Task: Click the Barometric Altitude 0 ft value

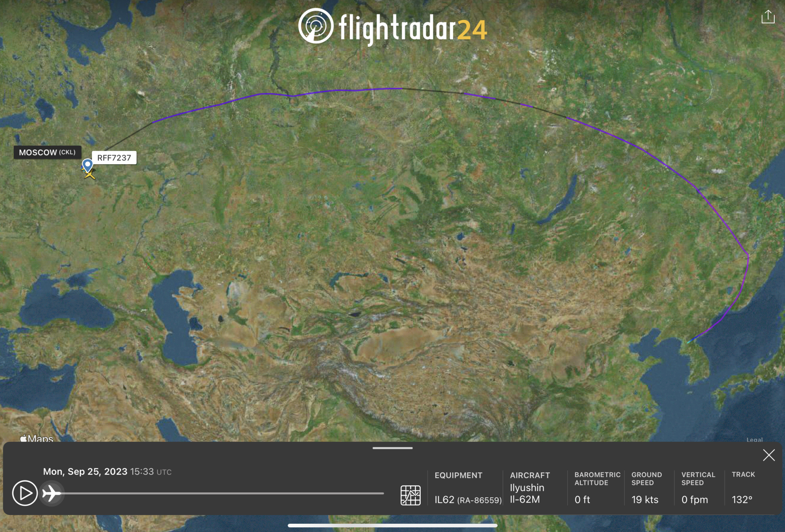Action: pos(582,499)
